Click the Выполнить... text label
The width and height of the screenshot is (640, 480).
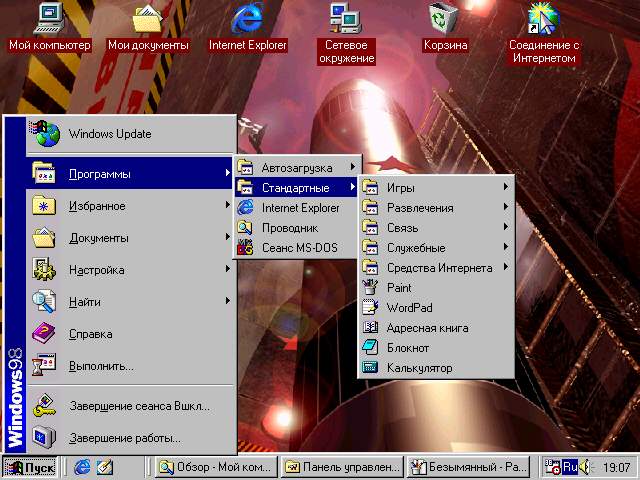(x=101, y=366)
